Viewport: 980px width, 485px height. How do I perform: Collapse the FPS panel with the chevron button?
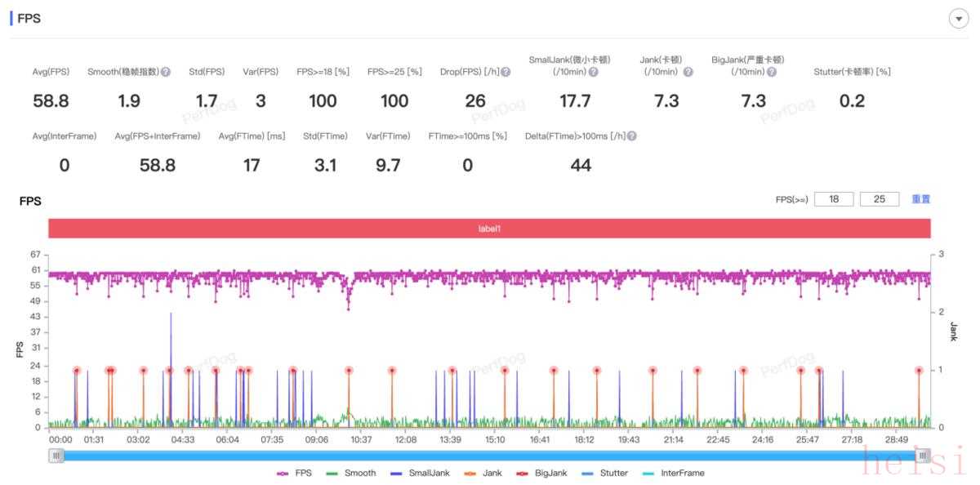click(958, 20)
